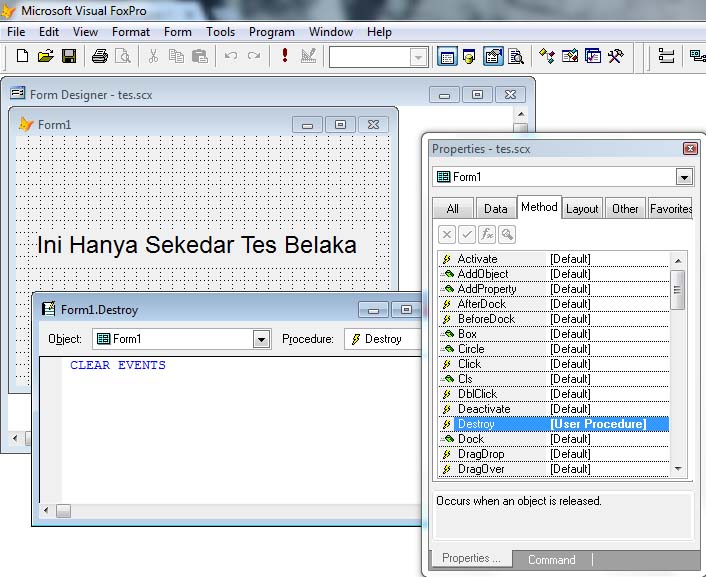The width and height of the screenshot is (706, 577).
Task: Switch to the Other tab in Properties
Action: click(625, 209)
